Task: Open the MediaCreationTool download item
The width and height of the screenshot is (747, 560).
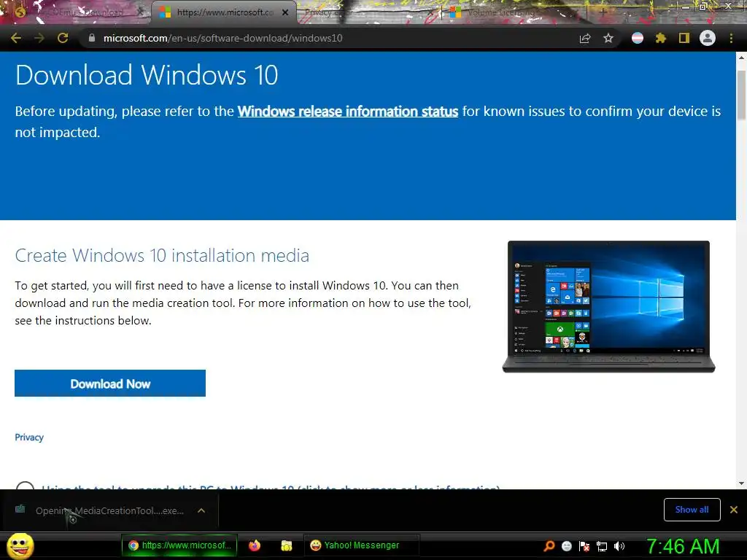Action: tap(109, 510)
